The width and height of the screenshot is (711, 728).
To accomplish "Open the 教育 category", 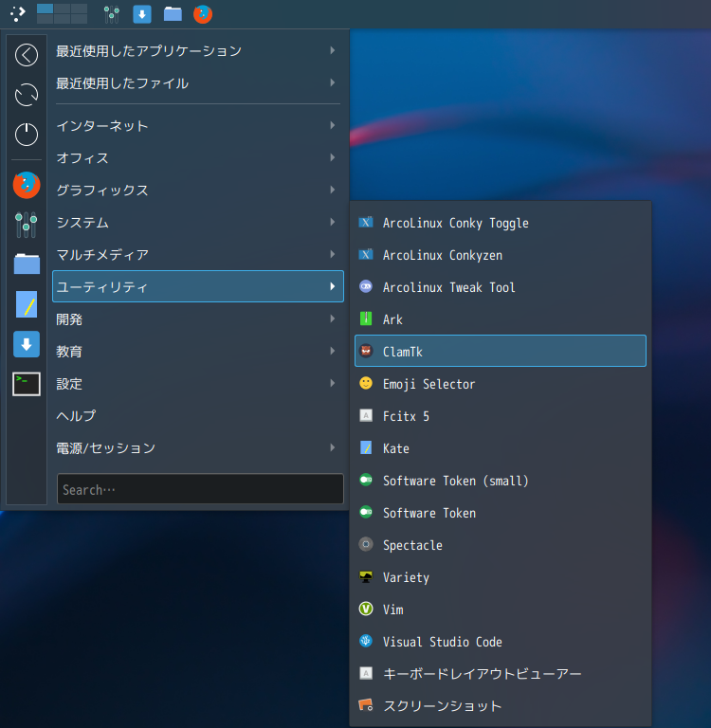I will 198,351.
